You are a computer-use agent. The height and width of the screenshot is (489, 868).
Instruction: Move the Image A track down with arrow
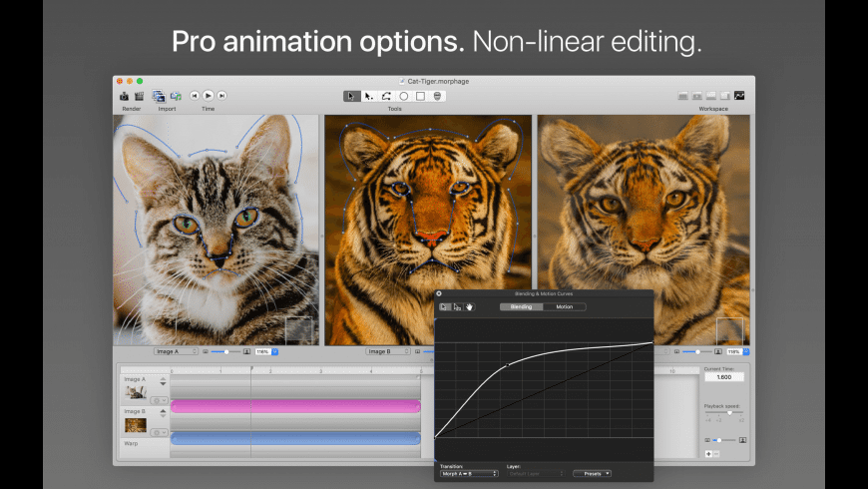click(x=163, y=384)
